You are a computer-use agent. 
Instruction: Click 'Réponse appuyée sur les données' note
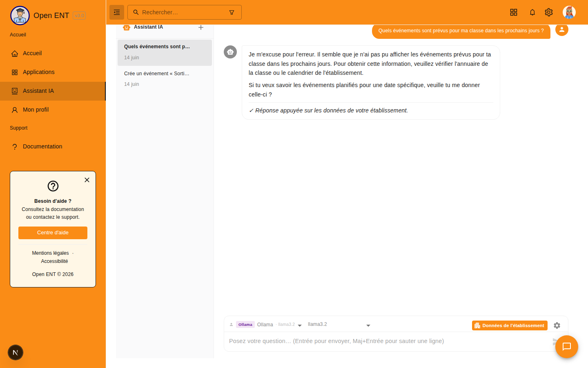[328, 110]
